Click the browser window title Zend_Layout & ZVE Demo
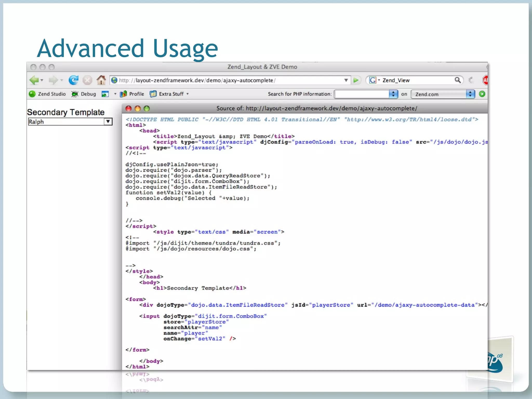 262,67
